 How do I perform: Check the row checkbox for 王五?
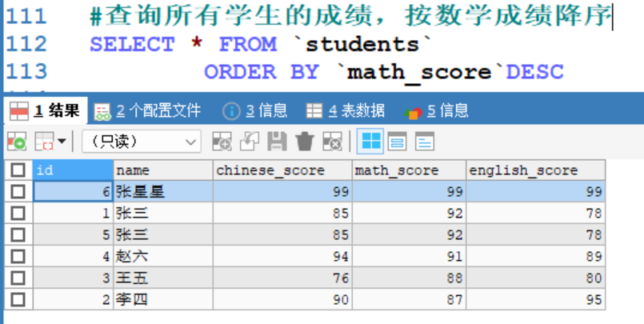18,278
